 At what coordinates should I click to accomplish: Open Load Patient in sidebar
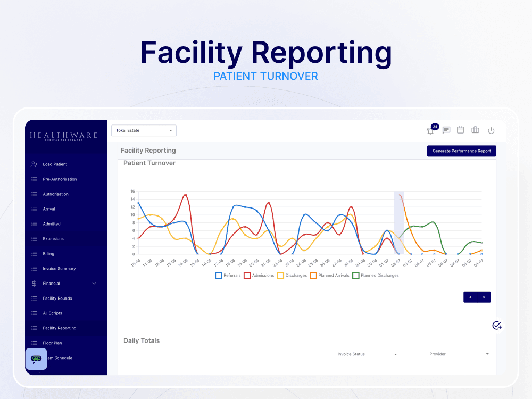(x=55, y=164)
